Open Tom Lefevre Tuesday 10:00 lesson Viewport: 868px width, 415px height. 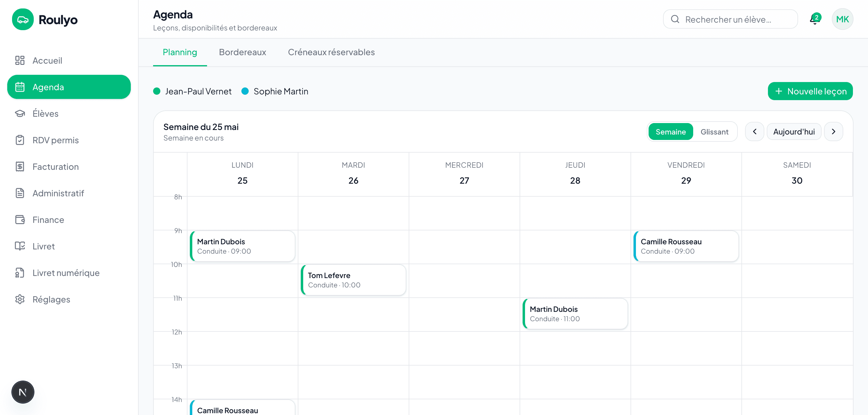pos(354,280)
